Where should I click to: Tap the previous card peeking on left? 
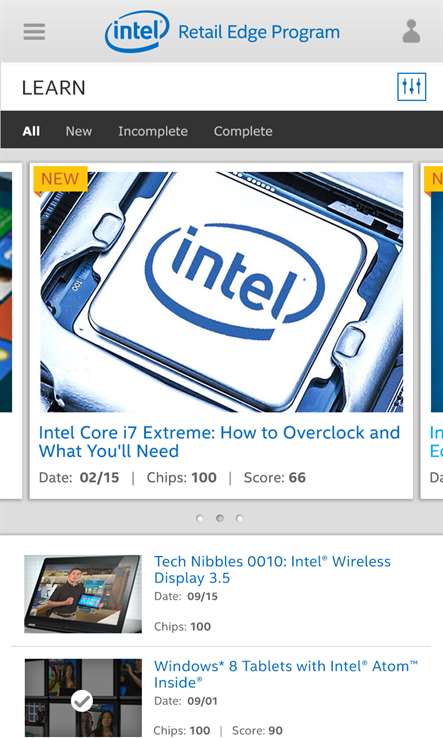pyautogui.click(x=11, y=331)
